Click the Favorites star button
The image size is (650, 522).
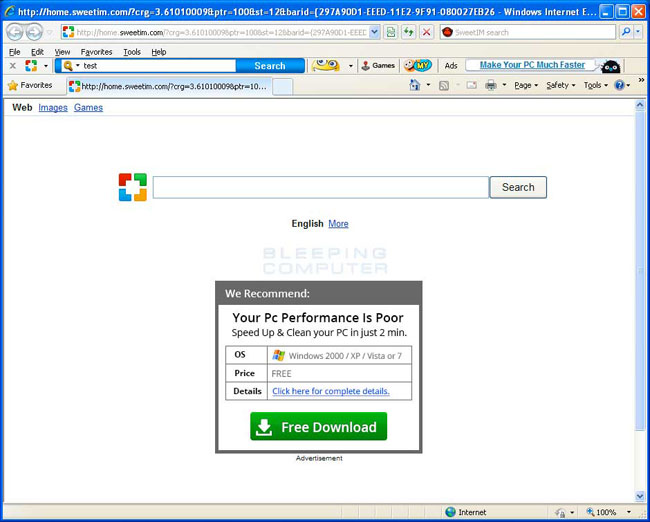coord(30,86)
